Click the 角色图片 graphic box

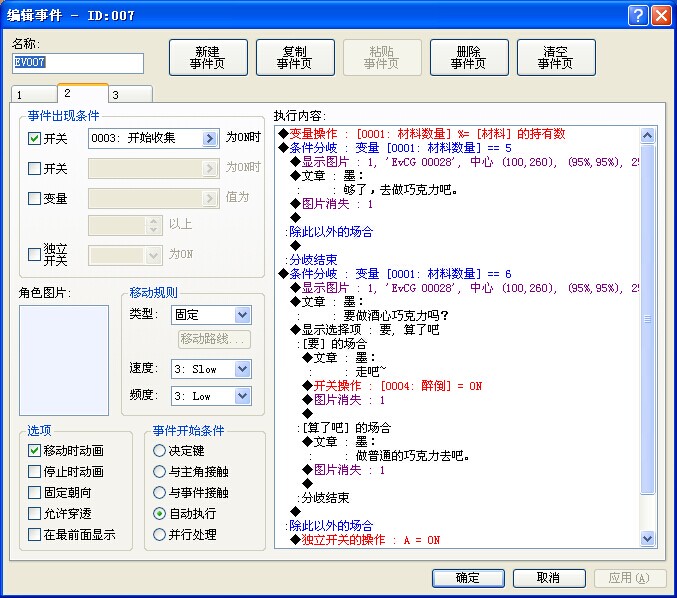click(64, 361)
